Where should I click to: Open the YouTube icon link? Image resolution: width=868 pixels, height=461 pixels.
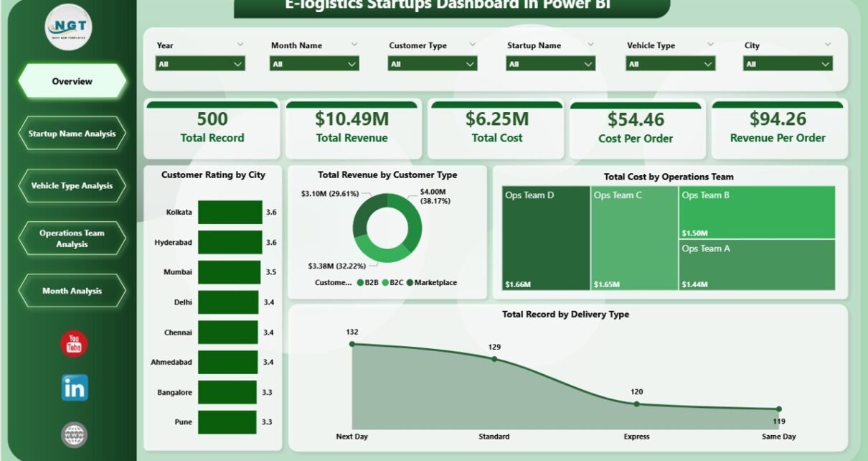pos(74,344)
